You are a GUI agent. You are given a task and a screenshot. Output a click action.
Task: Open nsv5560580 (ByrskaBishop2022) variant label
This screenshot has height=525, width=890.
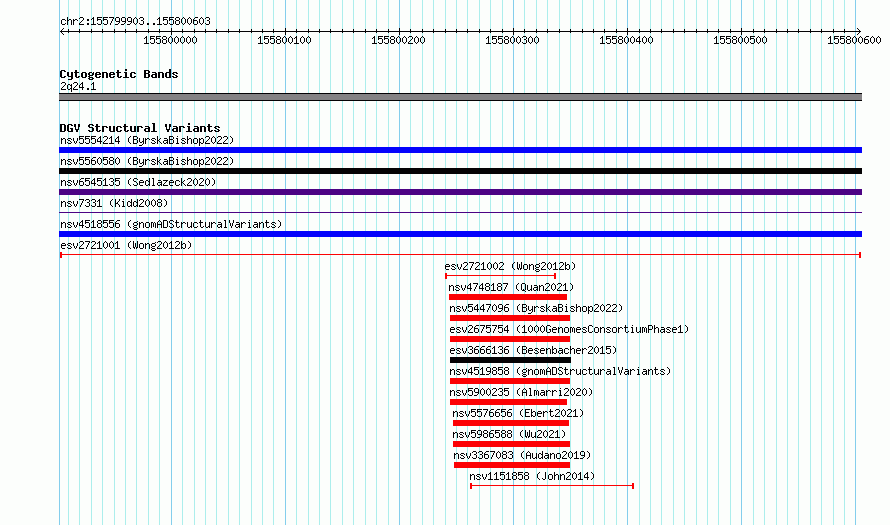[147, 161]
